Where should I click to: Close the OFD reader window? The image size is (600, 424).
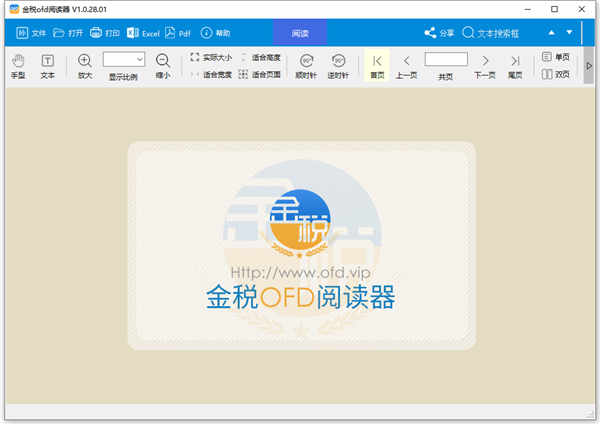click(x=582, y=9)
